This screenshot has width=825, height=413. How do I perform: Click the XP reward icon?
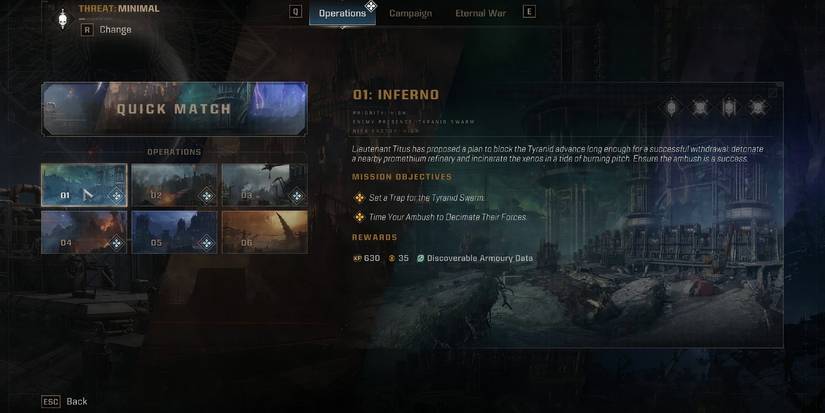(x=357, y=258)
